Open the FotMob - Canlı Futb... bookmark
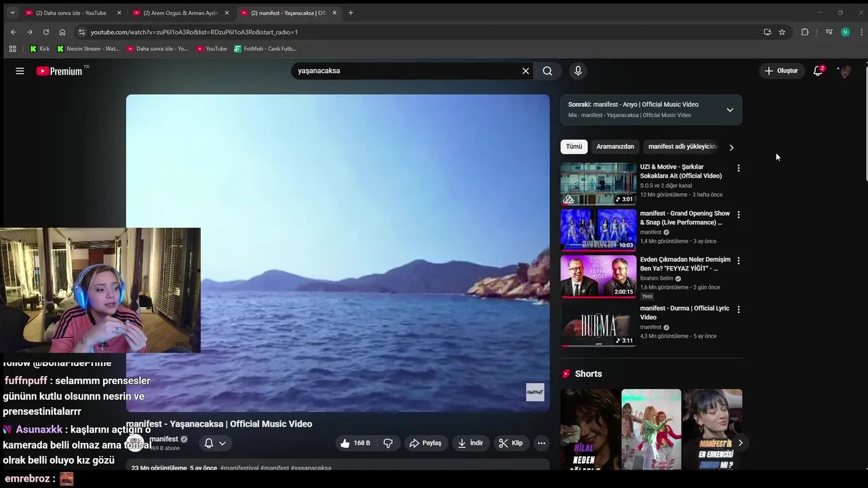This screenshot has height=488, width=868. (x=265, y=49)
